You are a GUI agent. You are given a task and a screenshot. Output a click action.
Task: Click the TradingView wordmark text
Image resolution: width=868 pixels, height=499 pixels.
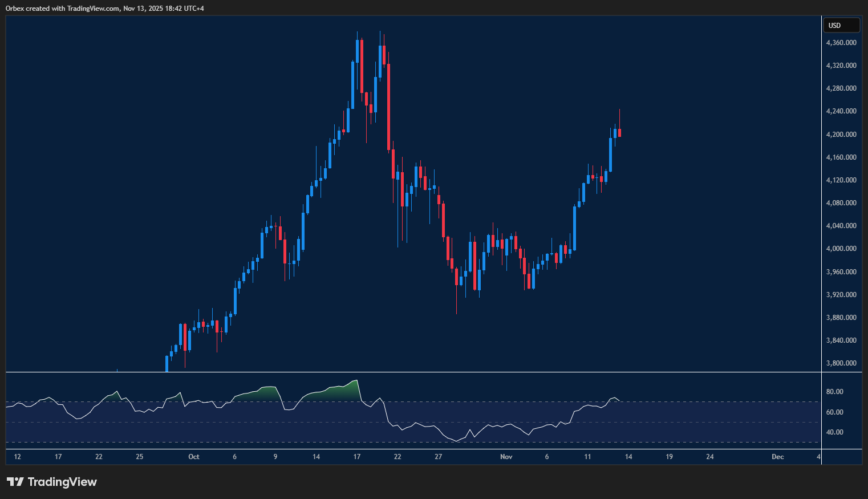coord(62,482)
